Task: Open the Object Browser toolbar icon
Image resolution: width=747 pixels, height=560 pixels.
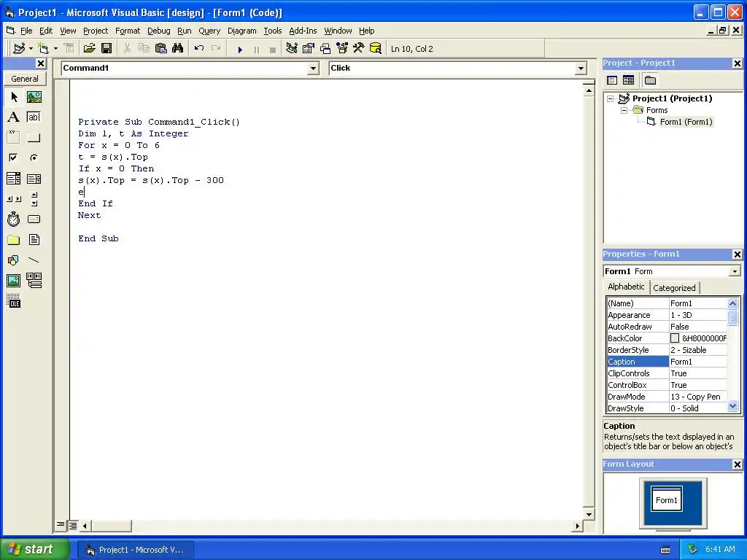Action: [x=342, y=49]
